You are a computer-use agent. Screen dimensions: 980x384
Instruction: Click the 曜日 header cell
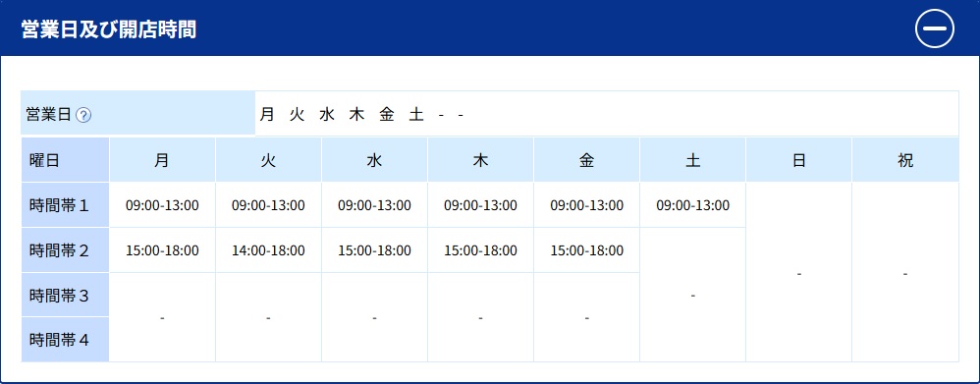click(x=65, y=160)
